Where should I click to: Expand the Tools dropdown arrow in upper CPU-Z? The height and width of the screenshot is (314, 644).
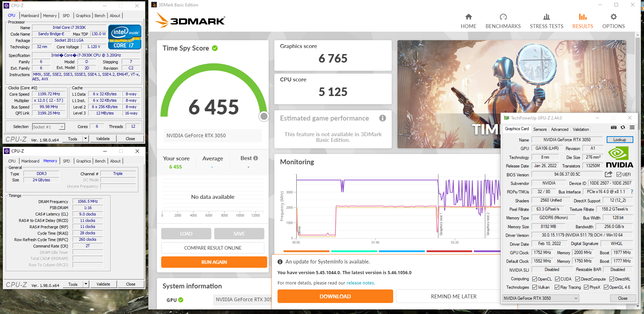pos(86,139)
